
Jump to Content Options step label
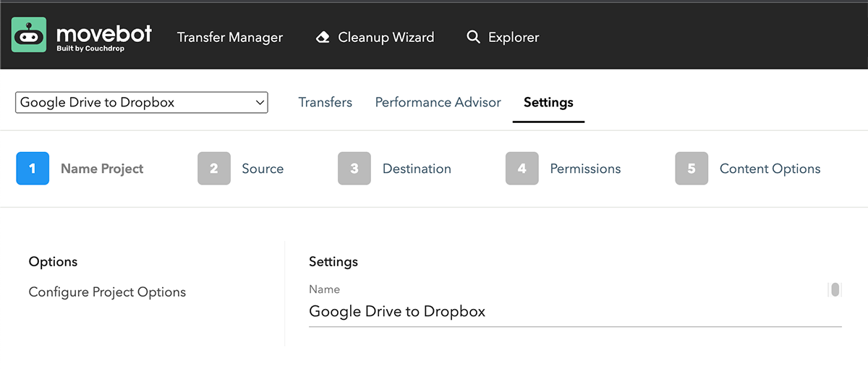click(770, 169)
